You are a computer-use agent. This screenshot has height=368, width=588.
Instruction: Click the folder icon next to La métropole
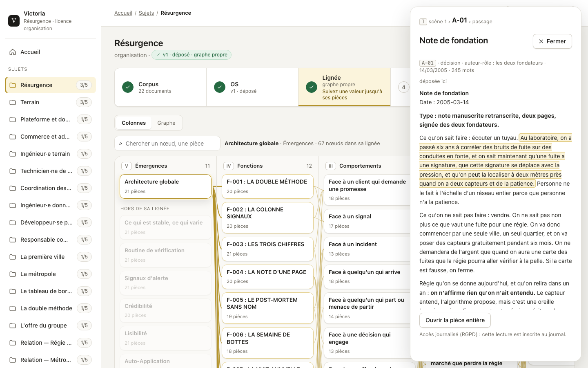(13, 274)
